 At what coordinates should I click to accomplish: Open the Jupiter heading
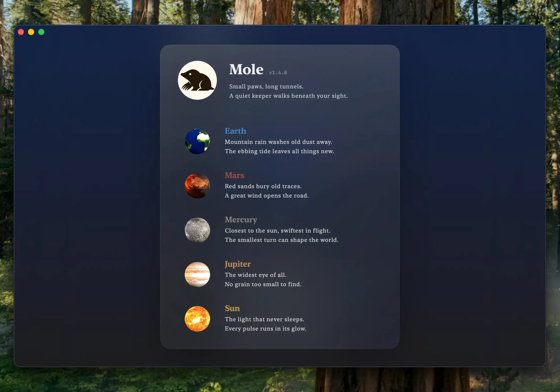point(237,264)
